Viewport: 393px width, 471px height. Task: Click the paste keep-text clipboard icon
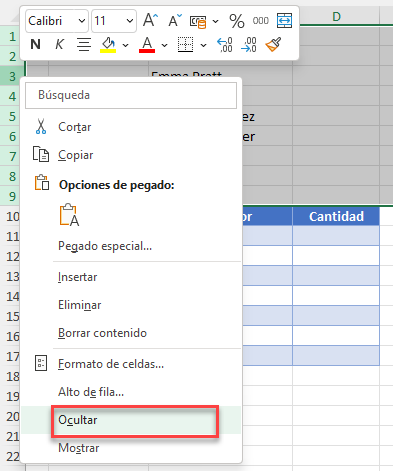coord(69,215)
